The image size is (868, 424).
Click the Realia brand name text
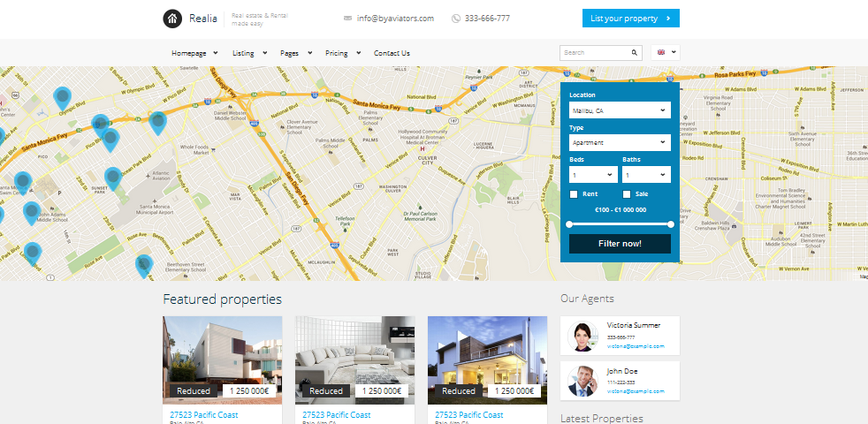tap(203, 19)
